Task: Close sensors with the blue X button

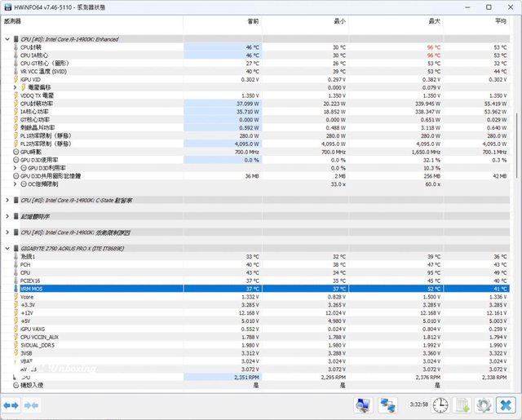Action: point(507,405)
